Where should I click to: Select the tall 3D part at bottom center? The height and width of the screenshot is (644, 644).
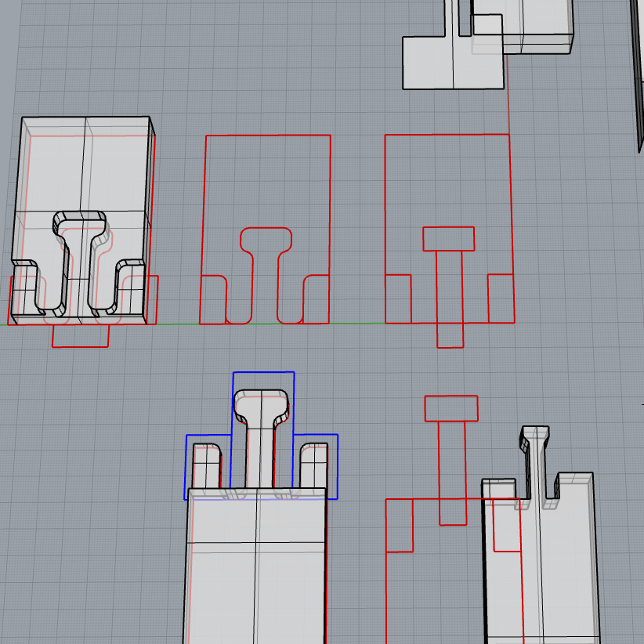pyautogui.click(x=259, y=564)
